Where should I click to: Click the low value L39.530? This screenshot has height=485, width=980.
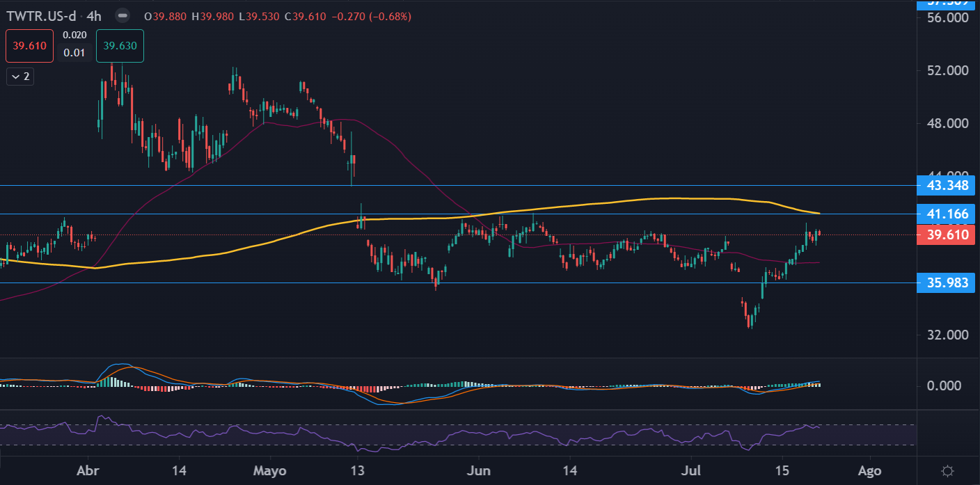[x=259, y=16]
